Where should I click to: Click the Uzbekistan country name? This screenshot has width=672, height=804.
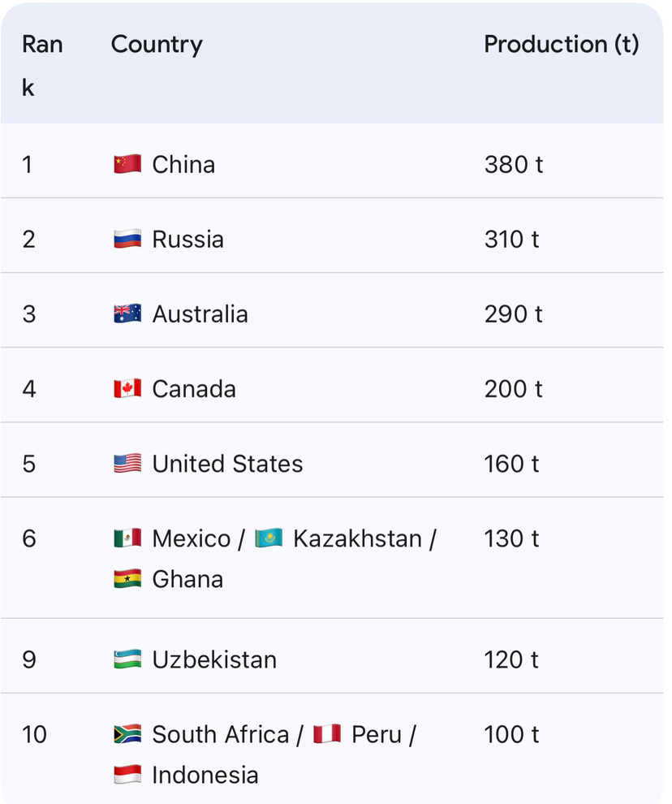[214, 659]
